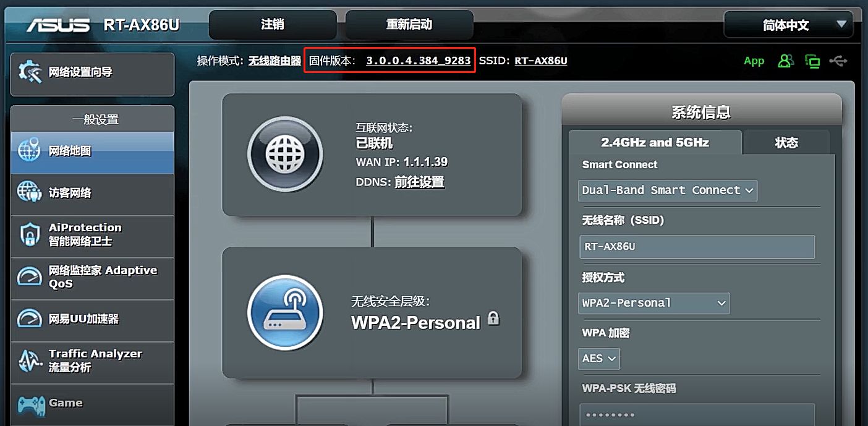This screenshot has height=426, width=868.
Task: Open the 简体中文 language dropdown
Action: 788,25
